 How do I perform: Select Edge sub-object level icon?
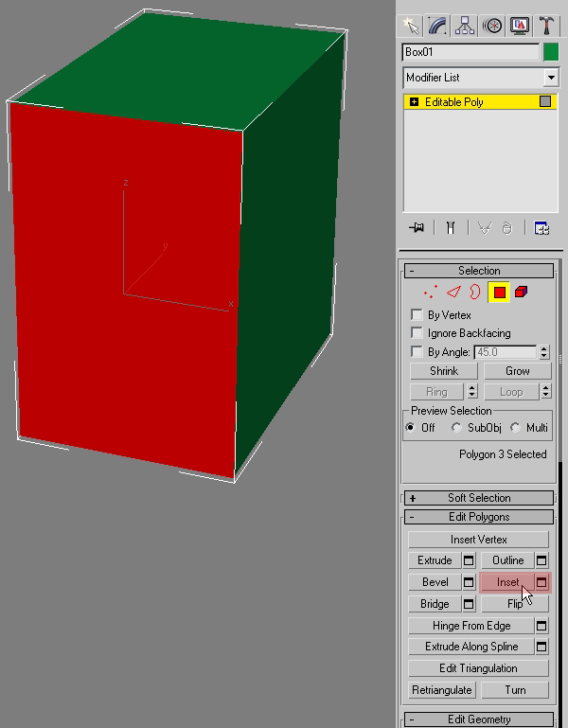click(x=453, y=293)
